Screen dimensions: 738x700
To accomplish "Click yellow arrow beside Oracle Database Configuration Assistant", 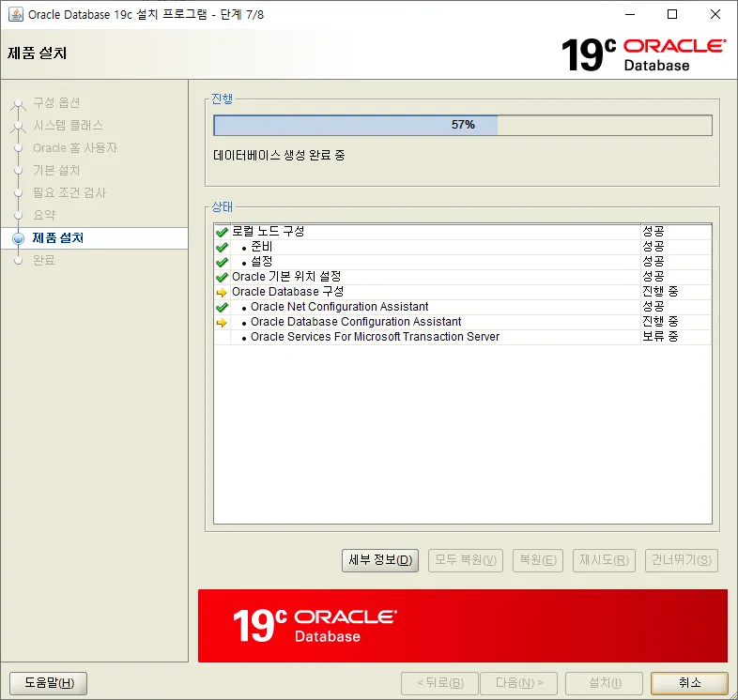I will point(222,323).
